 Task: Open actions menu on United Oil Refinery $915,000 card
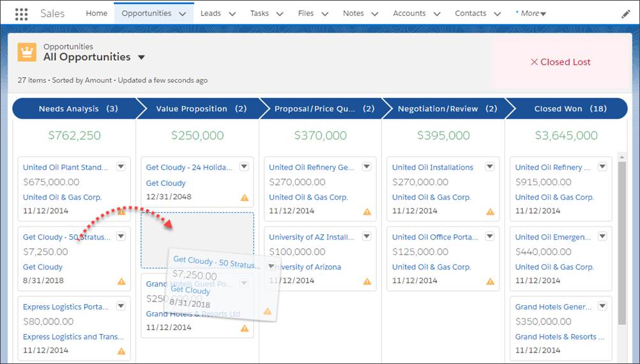pyautogui.click(x=602, y=167)
